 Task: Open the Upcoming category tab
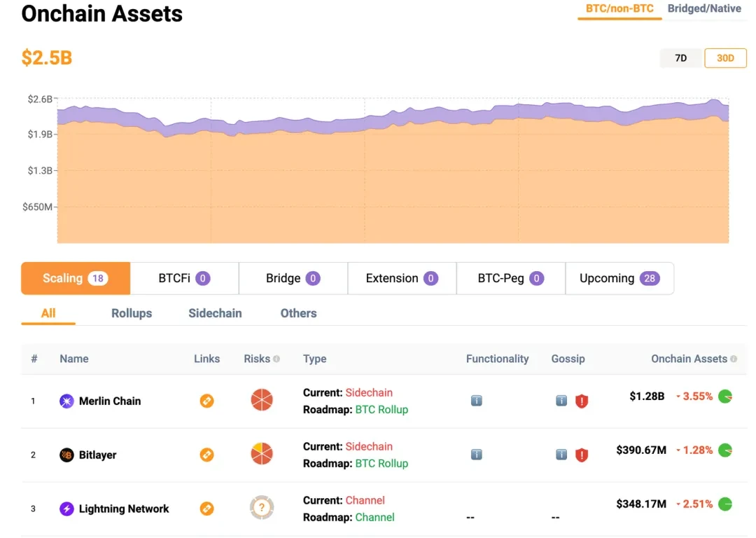coord(619,278)
